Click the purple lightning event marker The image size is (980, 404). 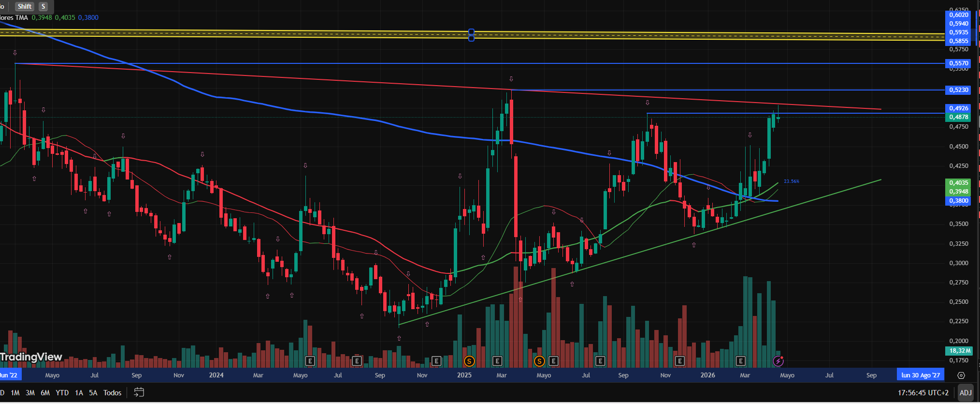tap(778, 361)
